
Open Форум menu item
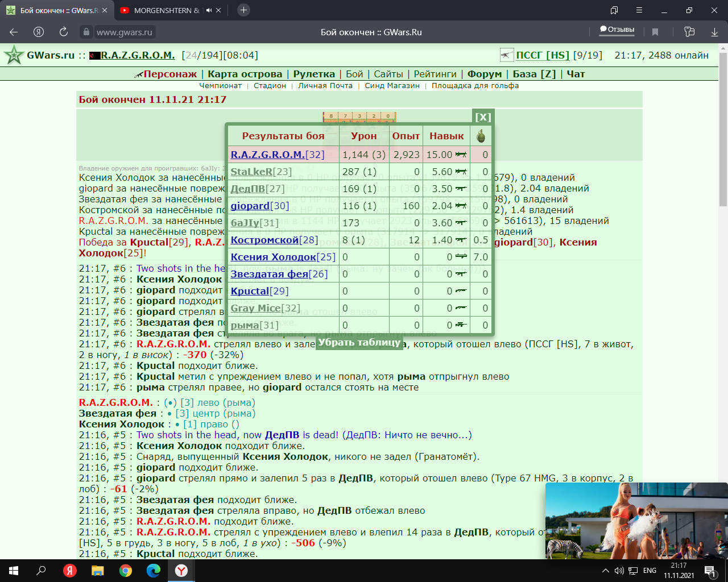[485, 74]
